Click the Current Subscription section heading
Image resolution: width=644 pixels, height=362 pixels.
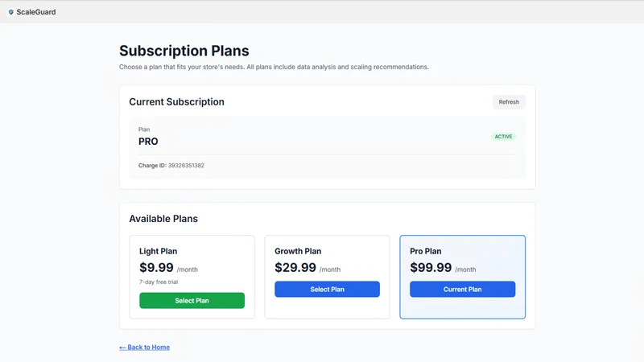tap(176, 102)
